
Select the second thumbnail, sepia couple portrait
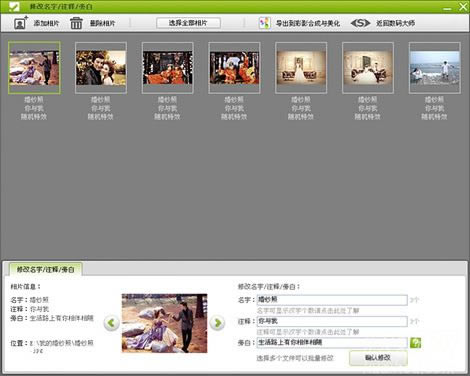(101, 68)
